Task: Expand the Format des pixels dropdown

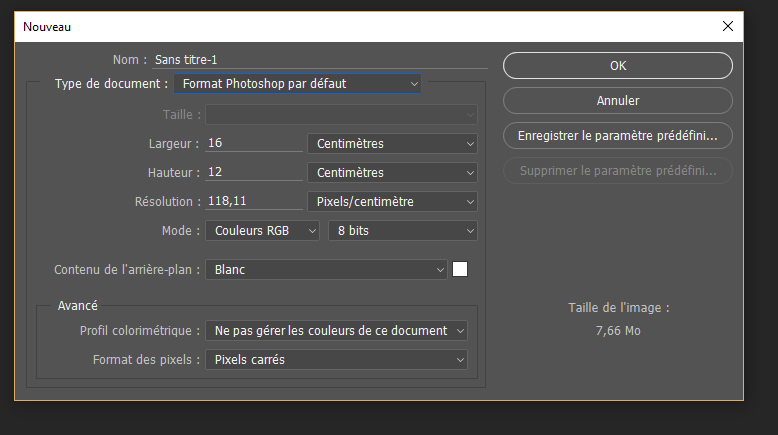Action: point(336,359)
